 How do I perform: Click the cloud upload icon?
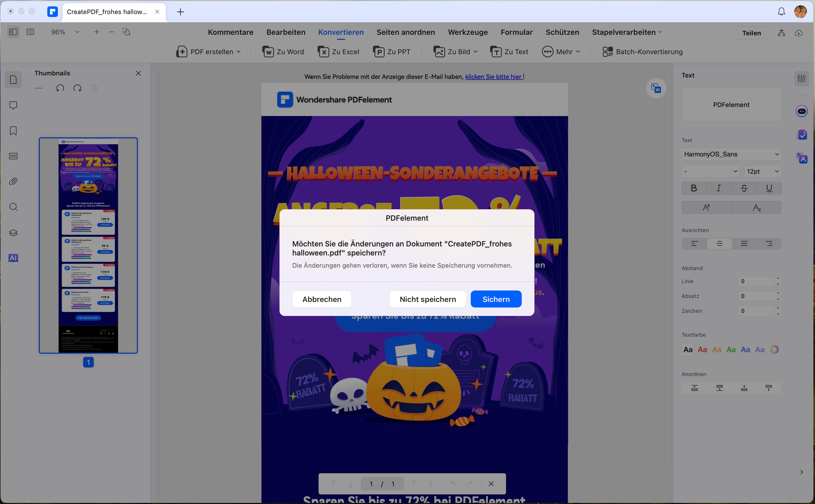pyautogui.click(x=799, y=33)
